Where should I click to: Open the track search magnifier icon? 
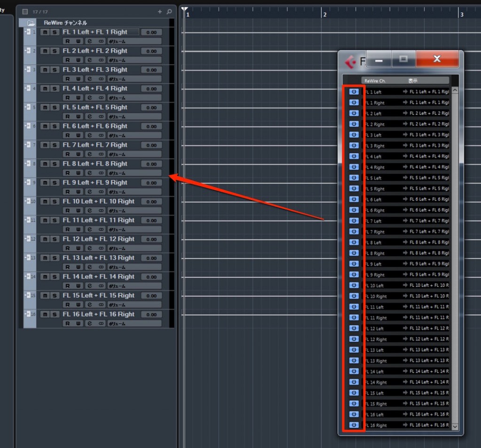pos(169,12)
